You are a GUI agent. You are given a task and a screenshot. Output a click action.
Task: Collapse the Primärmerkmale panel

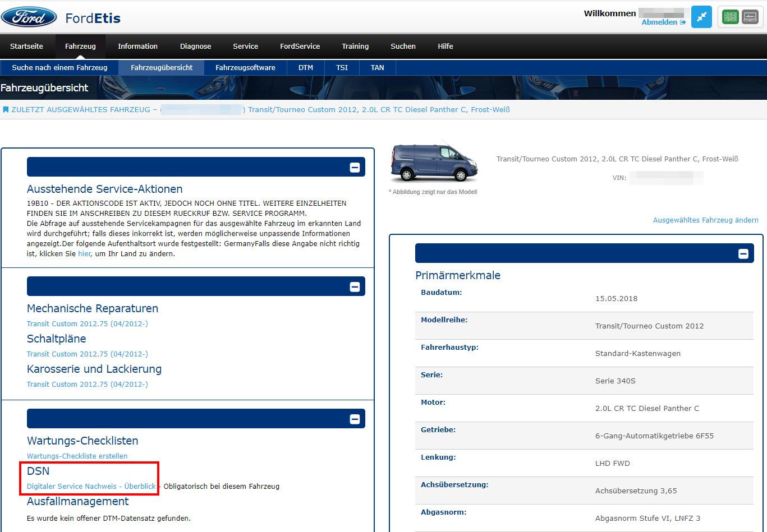click(743, 254)
